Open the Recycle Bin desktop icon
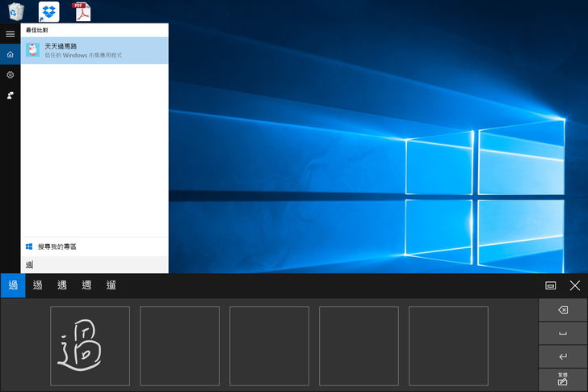This screenshot has height=392, width=588. [x=16, y=11]
